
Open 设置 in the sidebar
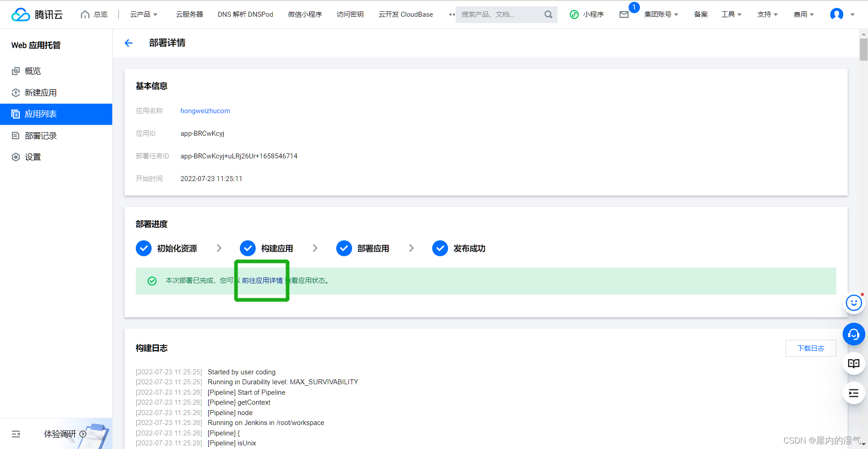tap(56, 157)
